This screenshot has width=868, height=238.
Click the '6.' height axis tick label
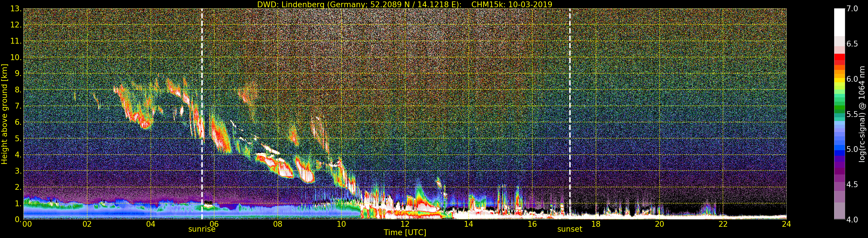(x=18, y=122)
